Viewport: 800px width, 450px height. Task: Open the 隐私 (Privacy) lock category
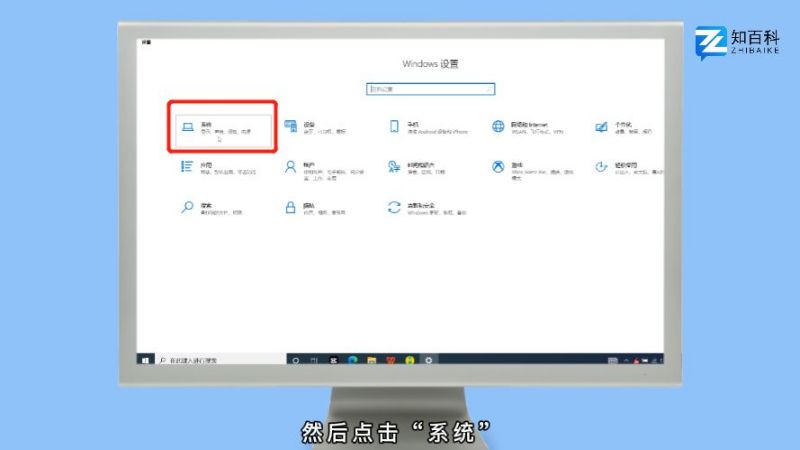pos(315,208)
